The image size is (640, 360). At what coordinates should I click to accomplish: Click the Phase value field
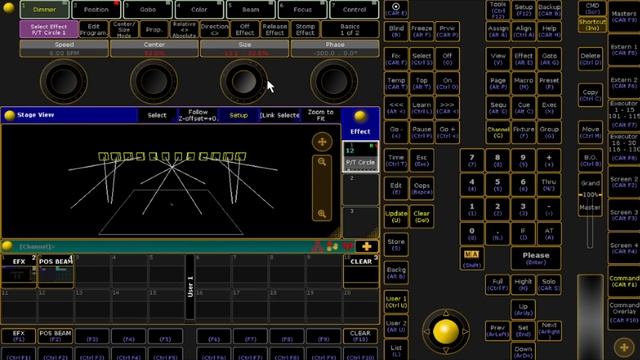pyautogui.click(x=335, y=53)
